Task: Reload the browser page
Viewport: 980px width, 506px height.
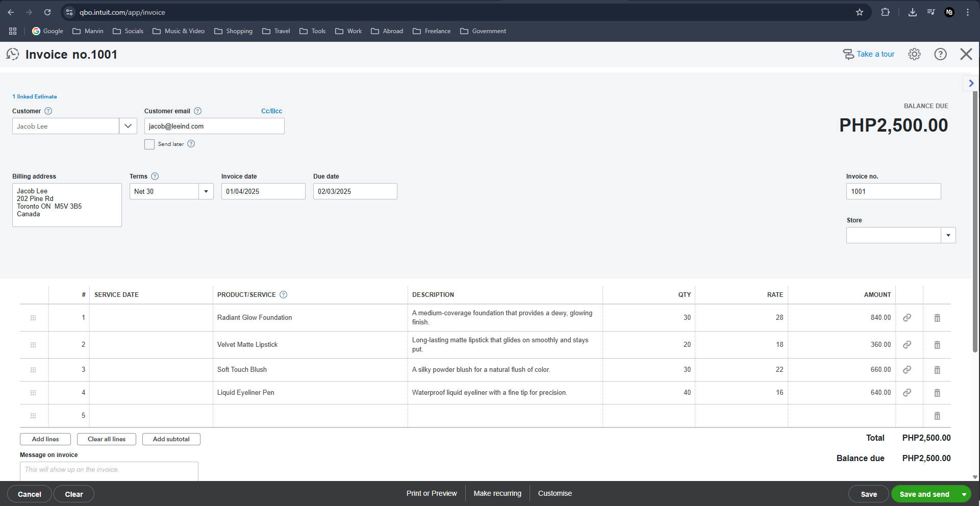Action: (47, 12)
